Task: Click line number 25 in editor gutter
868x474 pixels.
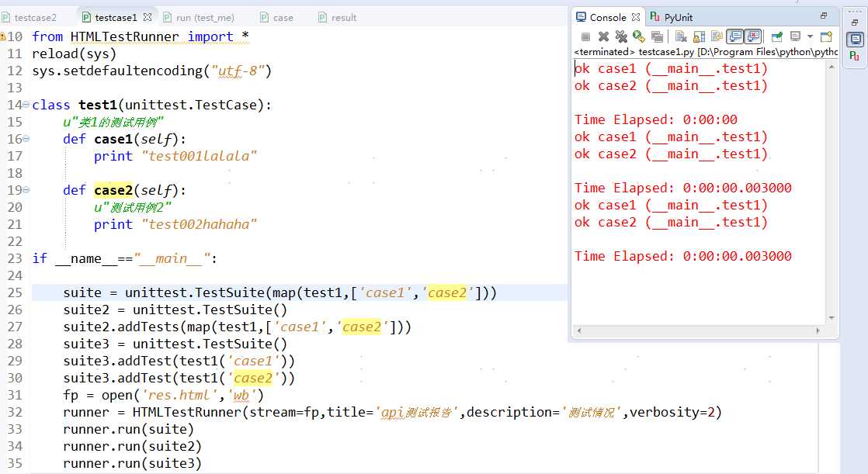Action: coord(15,292)
